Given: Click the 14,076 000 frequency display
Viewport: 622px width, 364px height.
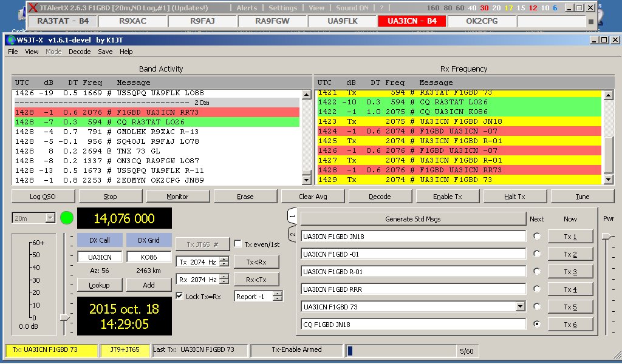Looking at the screenshot, I should [124, 218].
